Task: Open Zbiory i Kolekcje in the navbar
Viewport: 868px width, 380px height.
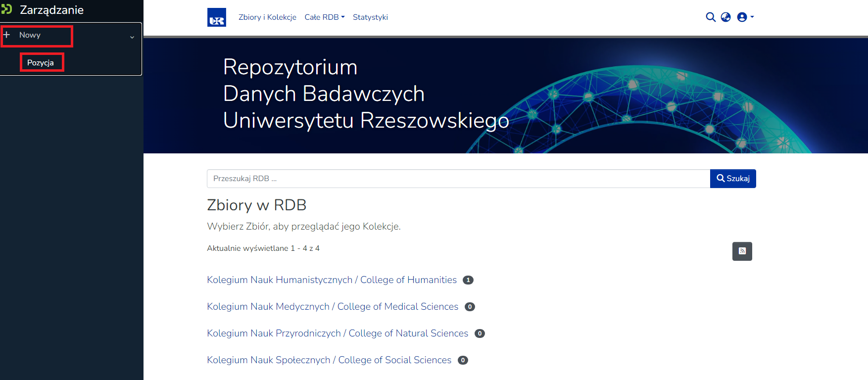Action: click(x=267, y=17)
